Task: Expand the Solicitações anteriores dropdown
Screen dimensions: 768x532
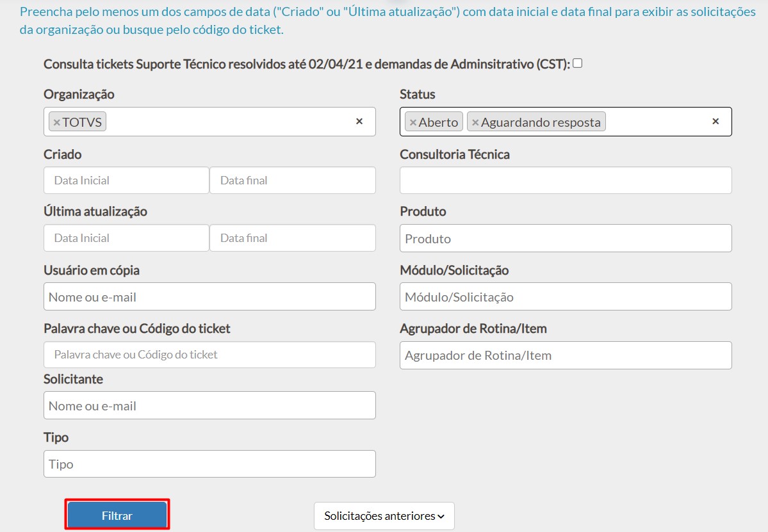Action: [384, 516]
